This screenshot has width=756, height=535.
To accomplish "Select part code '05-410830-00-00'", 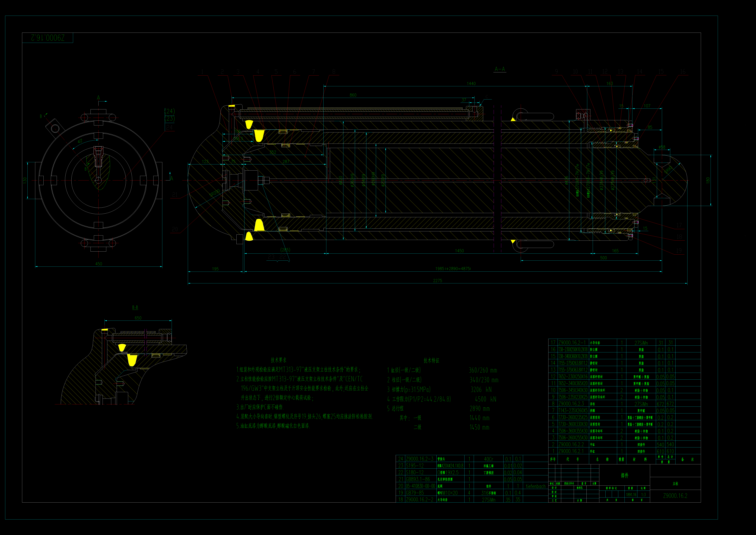I will (x=421, y=486).
